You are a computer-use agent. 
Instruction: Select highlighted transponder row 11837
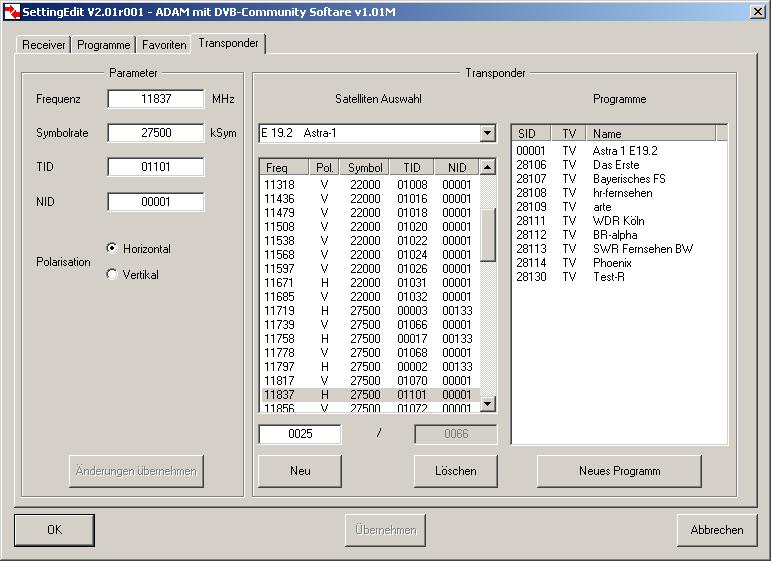[369, 395]
